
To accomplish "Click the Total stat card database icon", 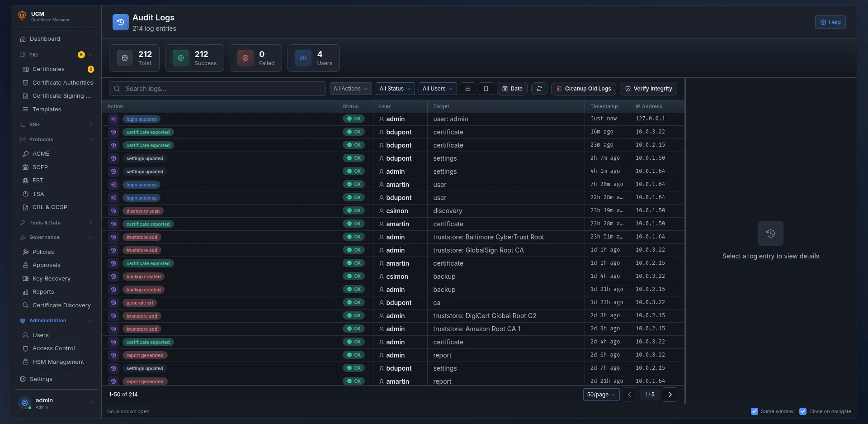I will pos(125,58).
